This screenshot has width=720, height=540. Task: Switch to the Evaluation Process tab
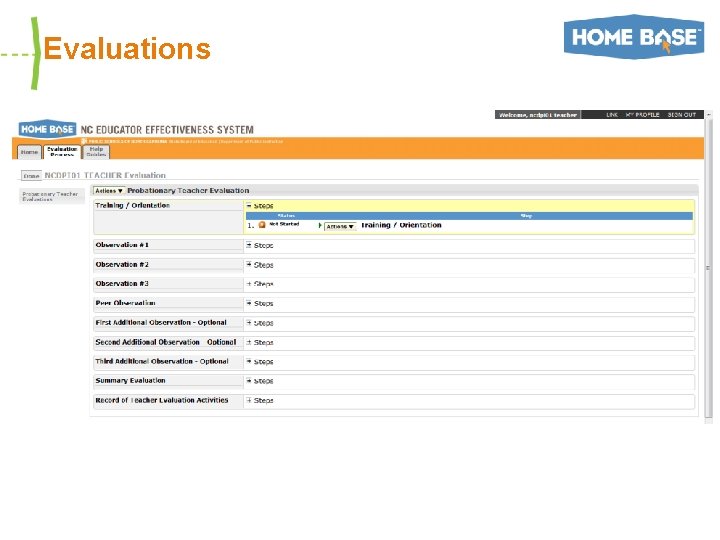(62, 152)
